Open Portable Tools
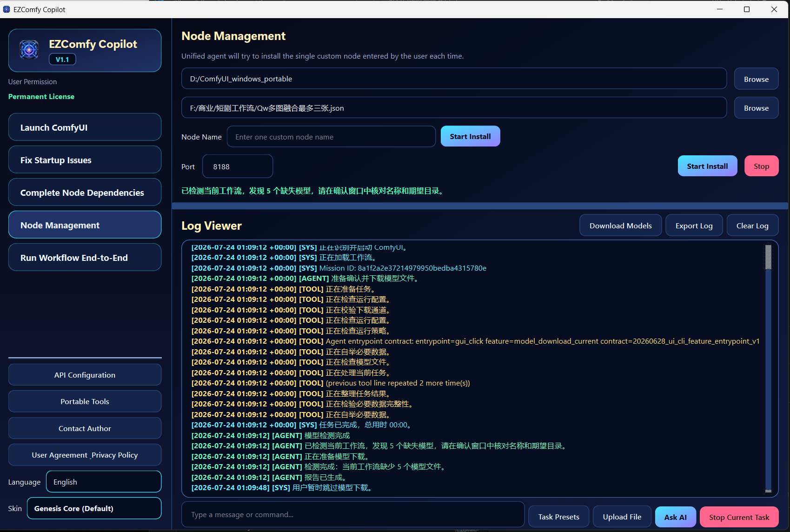The height and width of the screenshot is (532, 790). point(85,401)
